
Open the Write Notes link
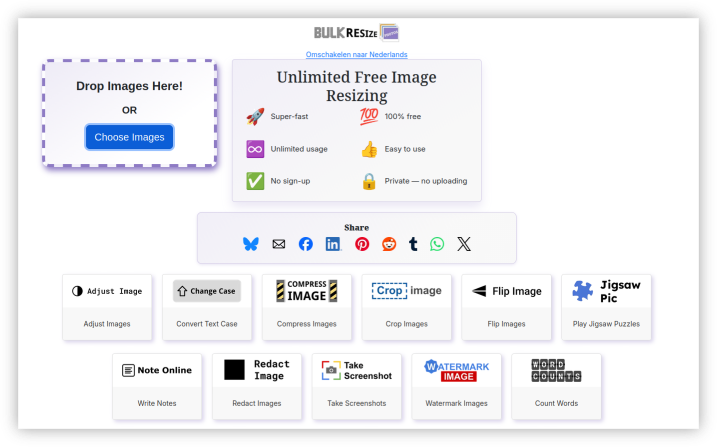click(157, 404)
